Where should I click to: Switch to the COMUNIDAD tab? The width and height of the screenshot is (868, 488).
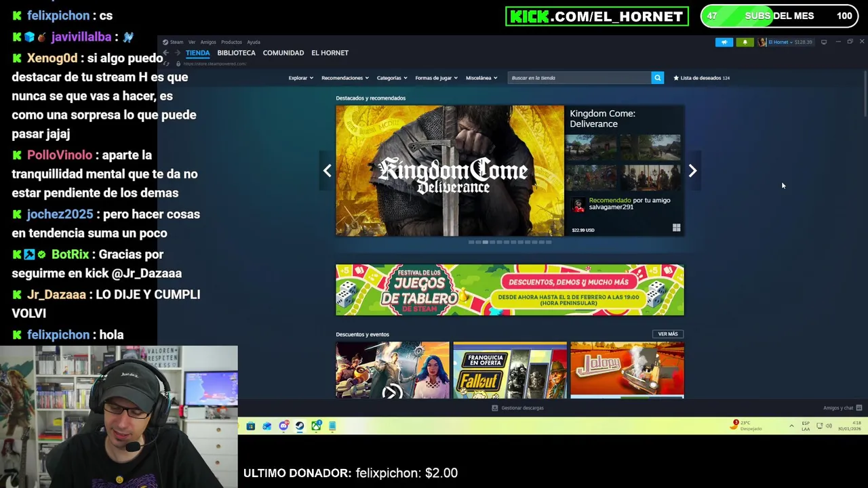coord(283,53)
